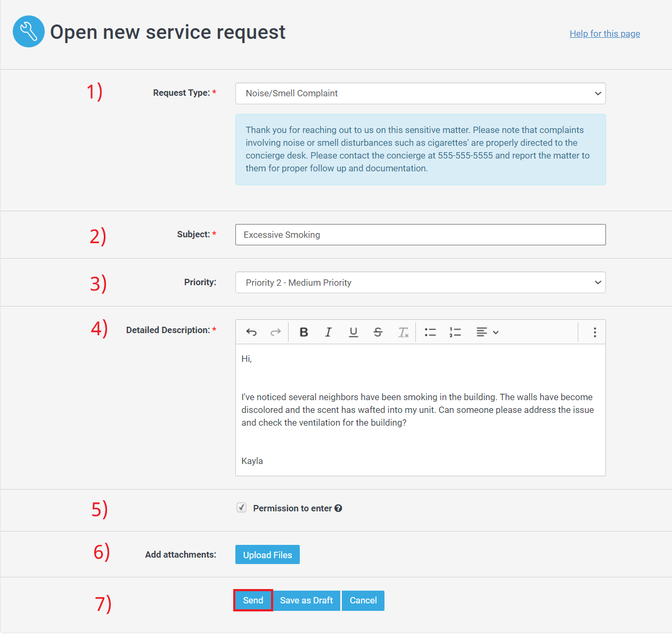This screenshot has height=638, width=672.
Task: Click the Send button
Action: [x=253, y=600]
